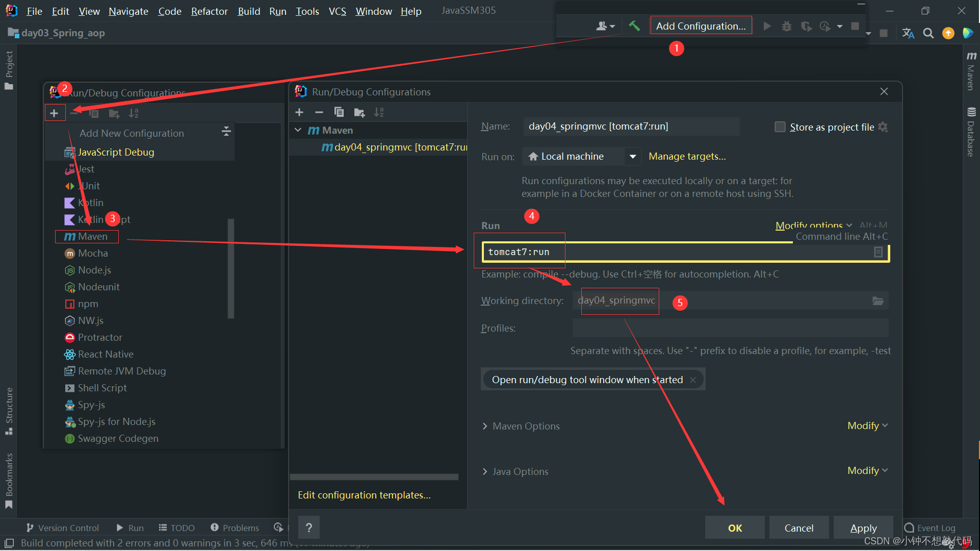Expand the Maven Options section
The width and height of the screenshot is (980, 551).
[x=485, y=426]
